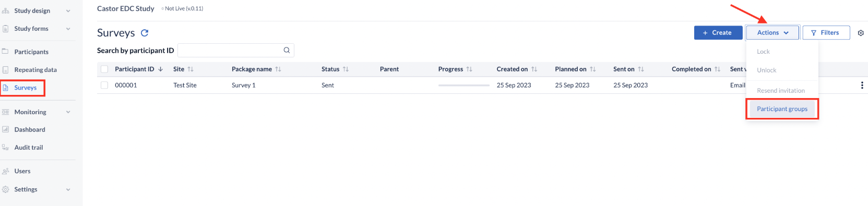The height and width of the screenshot is (206, 868).
Task: Tick the select-all header checkbox
Action: [x=104, y=69]
